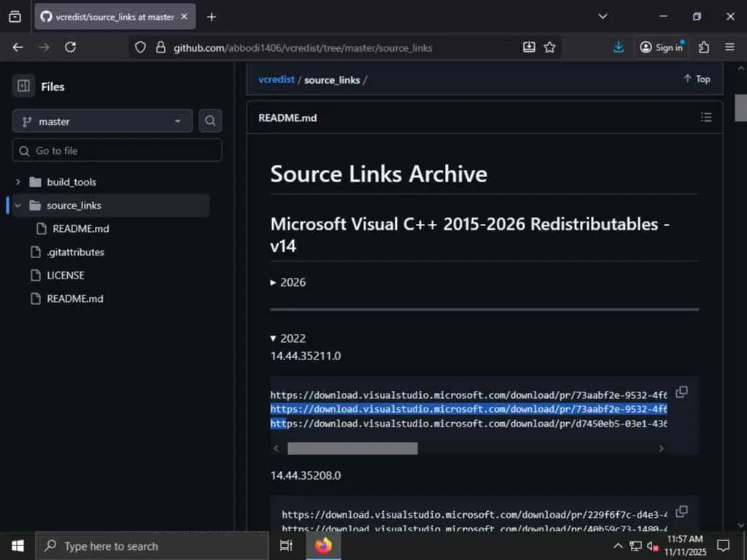Screen dimensions: 747x560
Task: Open the root README.md file
Action: click(75, 298)
